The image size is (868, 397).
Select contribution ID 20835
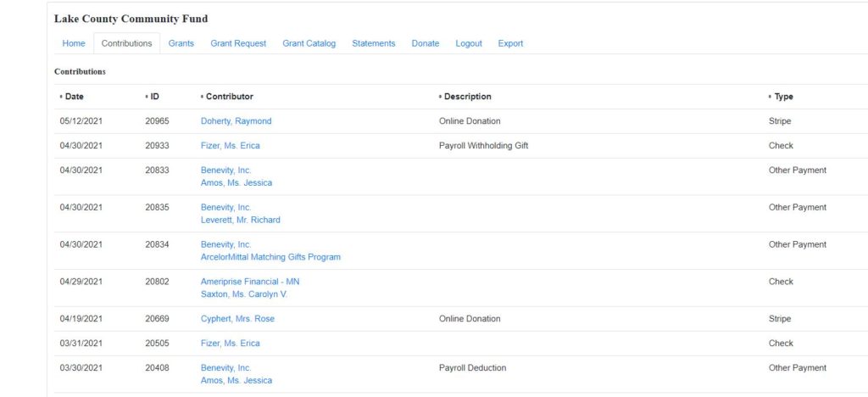[x=157, y=207]
